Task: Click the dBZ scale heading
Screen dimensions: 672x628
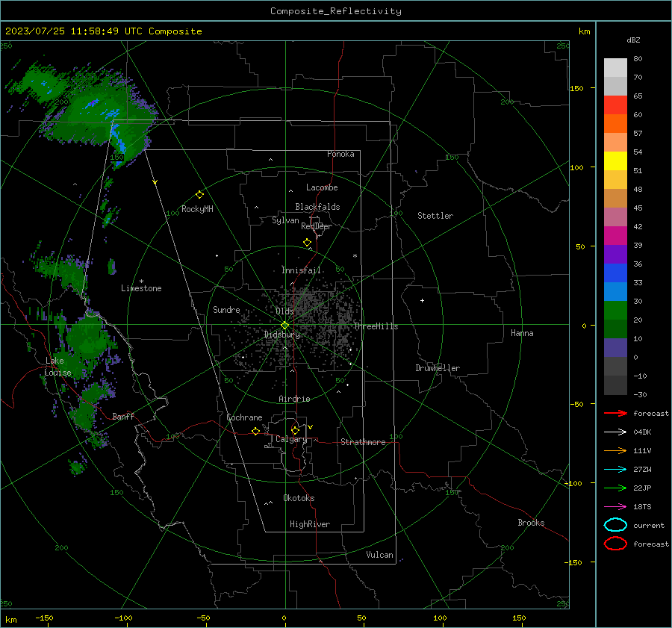Action: coord(633,40)
